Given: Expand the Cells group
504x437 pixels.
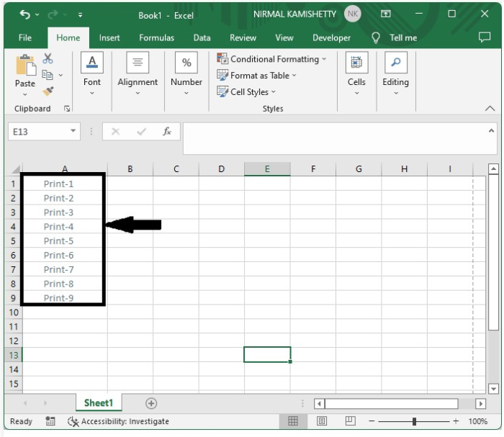Looking at the screenshot, I should click(x=356, y=74).
